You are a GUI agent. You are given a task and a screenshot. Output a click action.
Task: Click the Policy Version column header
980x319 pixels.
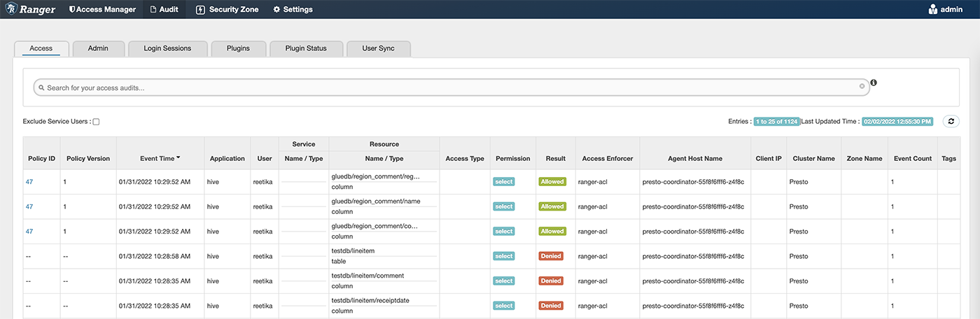(88, 159)
